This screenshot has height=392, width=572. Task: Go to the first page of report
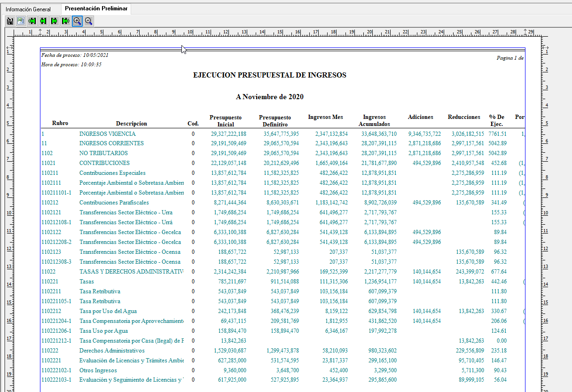point(32,21)
